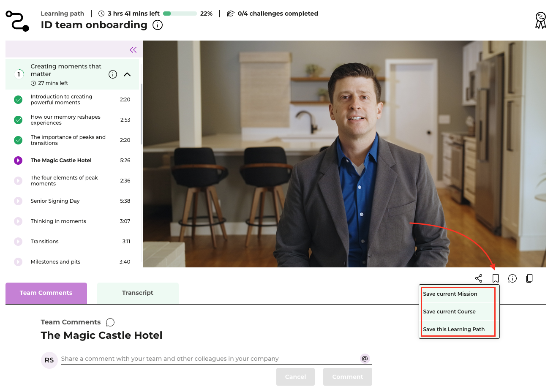Click the 0/4 challenges completed text
The width and height of the screenshot is (556, 392).
click(278, 14)
